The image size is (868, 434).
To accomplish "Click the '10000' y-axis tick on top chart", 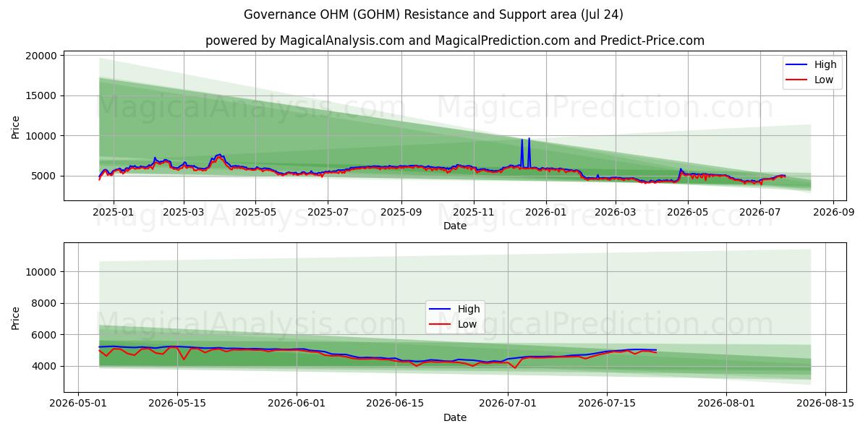I will pyautogui.click(x=41, y=136).
